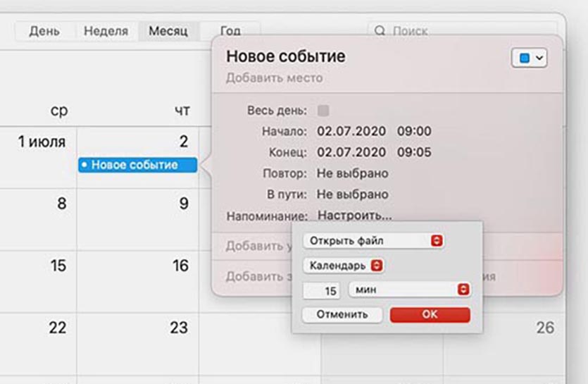Open 'Повтор' setting 'Не выбрано'

pyautogui.click(x=352, y=173)
